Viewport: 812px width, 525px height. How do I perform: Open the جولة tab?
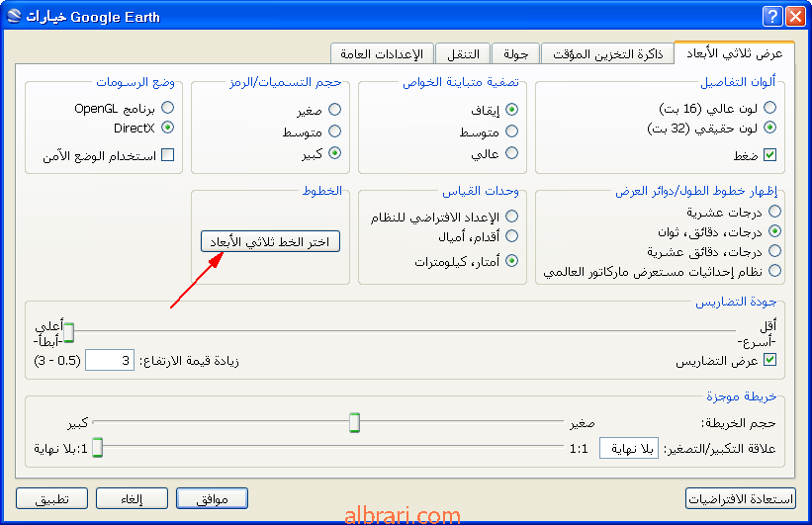pyautogui.click(x=516, y=53)
